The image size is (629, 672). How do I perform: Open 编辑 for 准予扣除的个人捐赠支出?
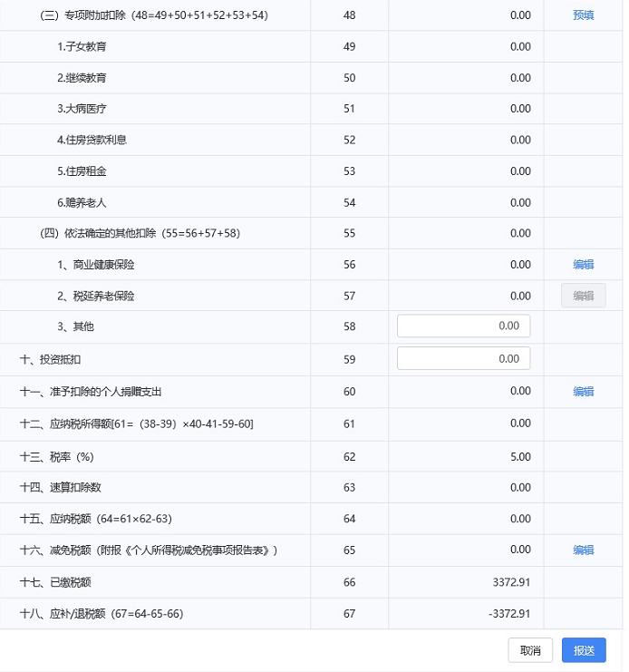click(x=583, y=391)
